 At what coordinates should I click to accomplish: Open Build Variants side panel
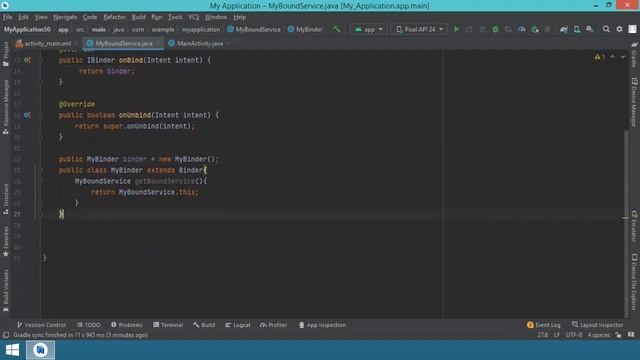click(x=6, y=291)
